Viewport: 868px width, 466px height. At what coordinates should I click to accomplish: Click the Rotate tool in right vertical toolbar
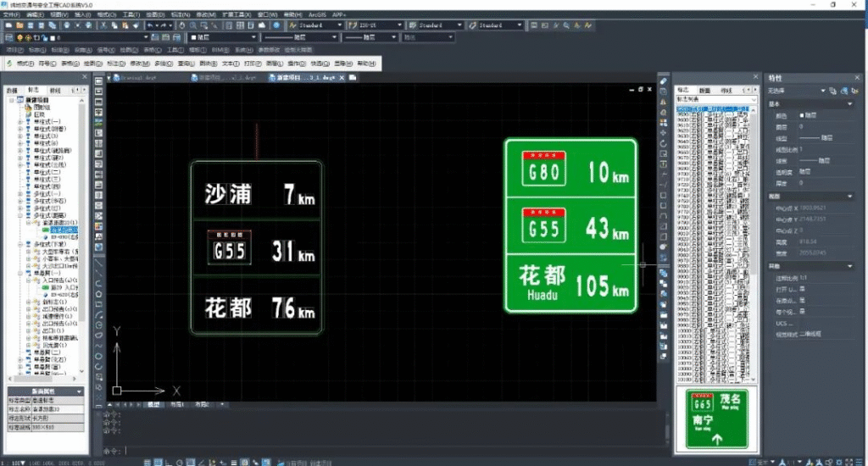tap(663, 142)
